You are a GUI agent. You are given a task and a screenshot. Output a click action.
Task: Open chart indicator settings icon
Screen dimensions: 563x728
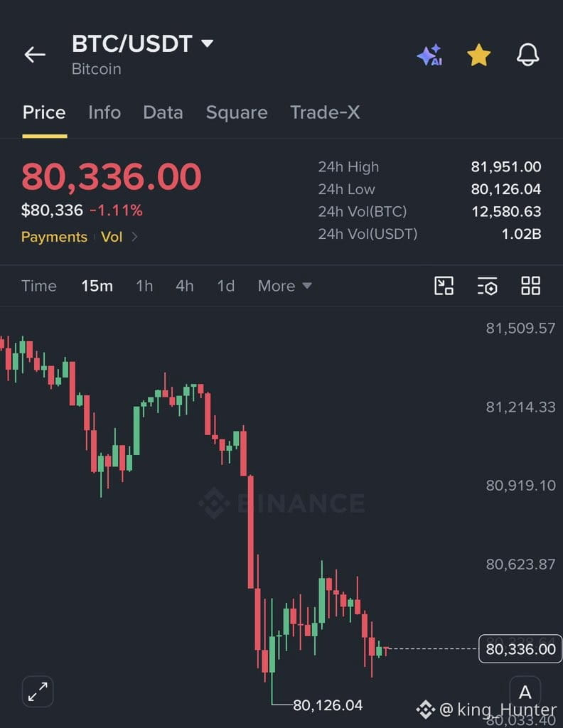point(488,286)
